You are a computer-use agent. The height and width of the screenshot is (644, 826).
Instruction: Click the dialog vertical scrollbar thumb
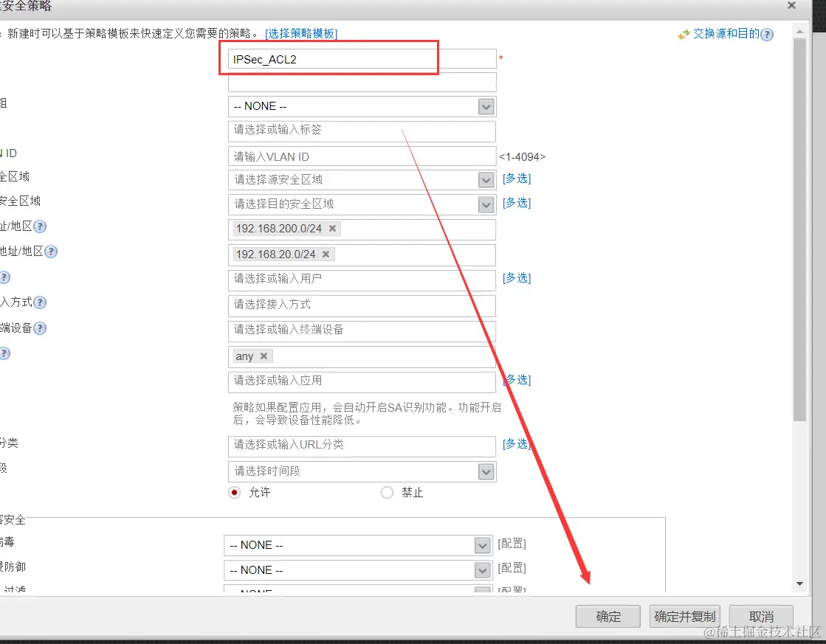tap(799, 229)
